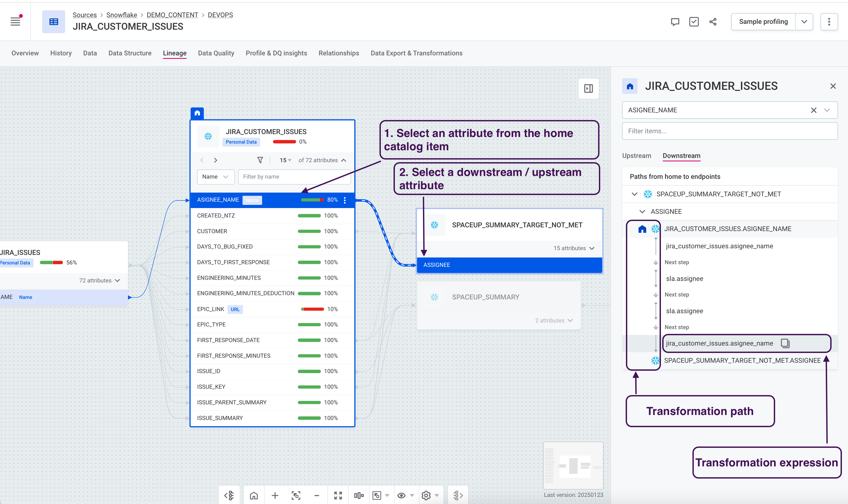
Task: Expand the 15 attributes chevron on downstream node
Action: coord(592,248)
